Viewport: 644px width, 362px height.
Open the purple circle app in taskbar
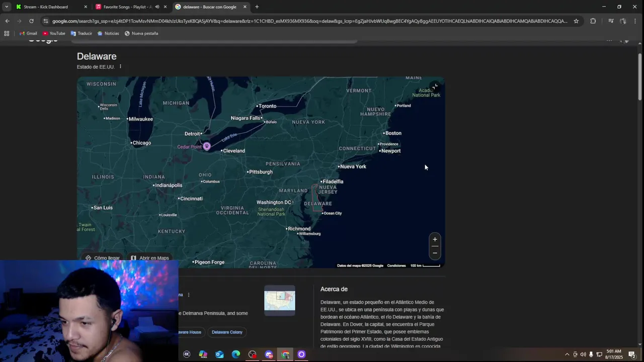pyautogui.click(x=301, y=354)
